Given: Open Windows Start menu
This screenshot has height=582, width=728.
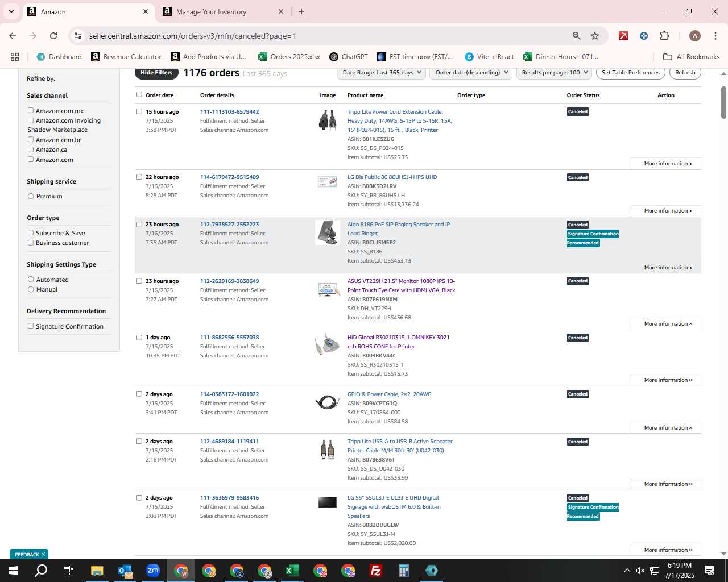Looking at the screenshot, I should pyautogui.click(x=14, y=571).
